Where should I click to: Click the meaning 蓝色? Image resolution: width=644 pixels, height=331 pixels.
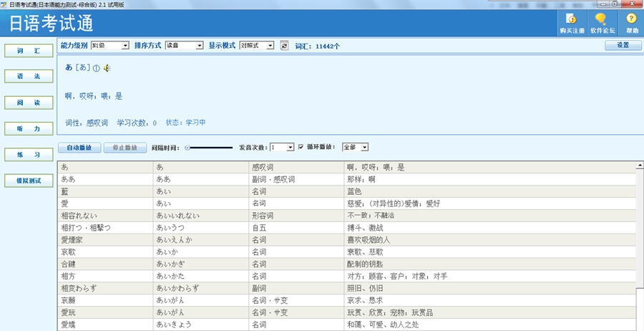pos(354,191)
